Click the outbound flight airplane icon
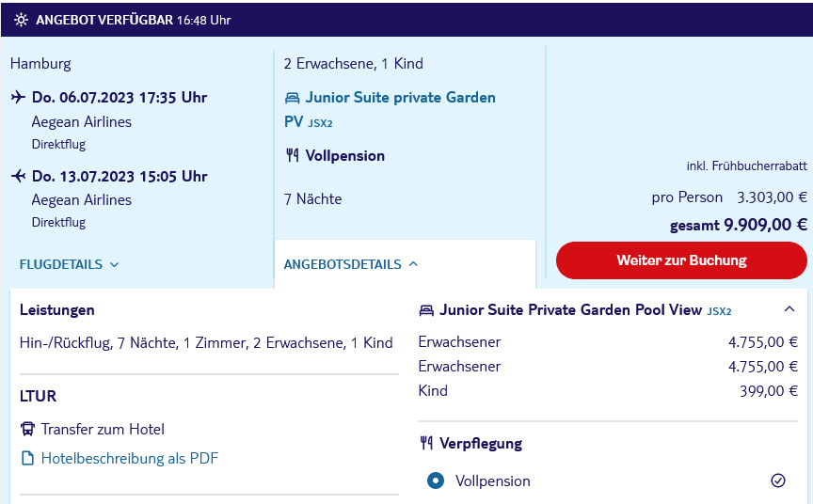The height and width of the screenshot is (504, 813). [x=18, y=97]
